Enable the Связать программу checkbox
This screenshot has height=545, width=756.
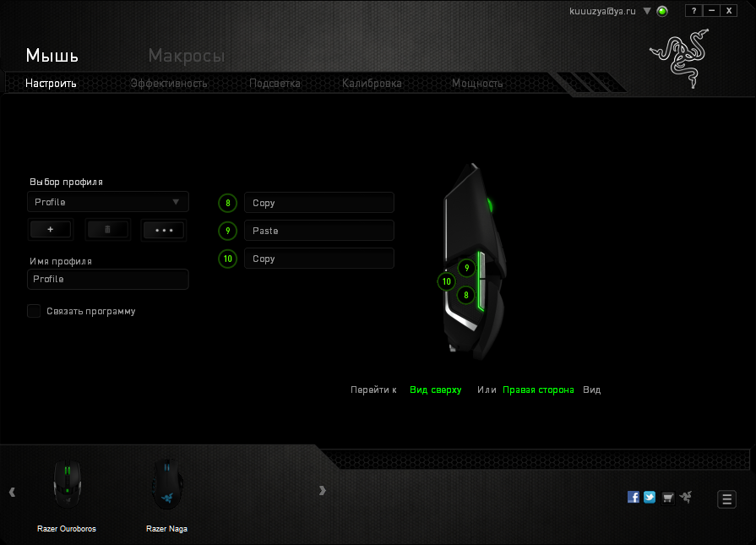(x=34, y=311)
